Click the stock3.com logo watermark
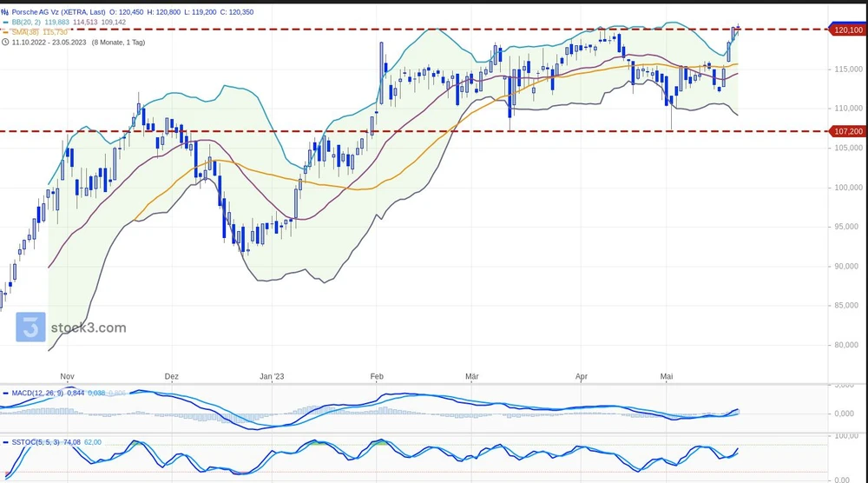Viewport: 868px width, 483px height. point(72,328)
